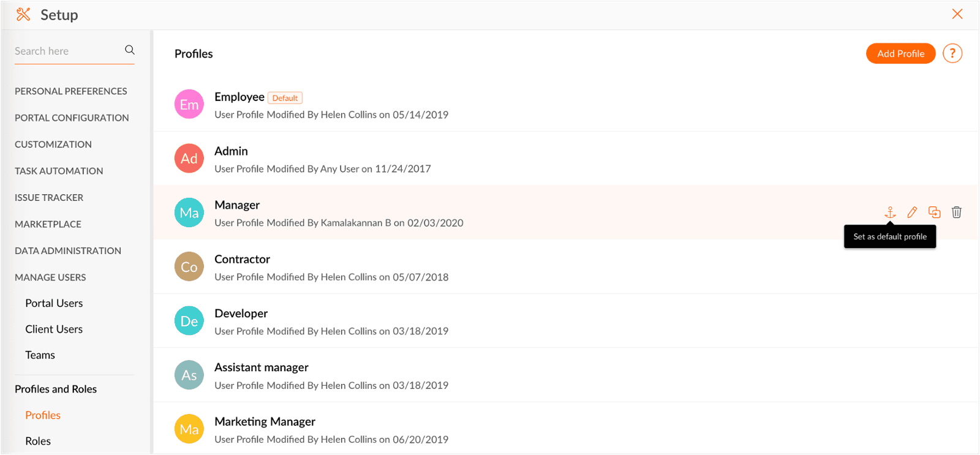Clone the Manager profile copy icon
This screenshot has width=980, height=455.
pos(934,212)
